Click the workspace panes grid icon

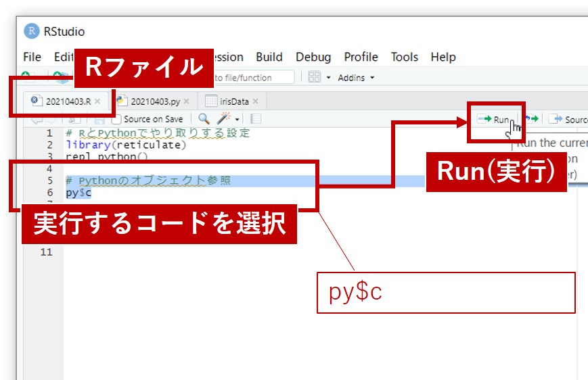(314, 77)
